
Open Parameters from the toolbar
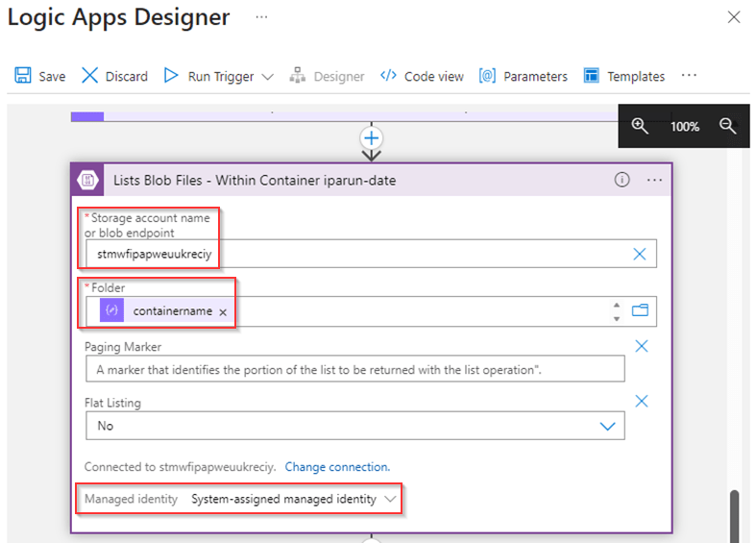coord(524,76)
